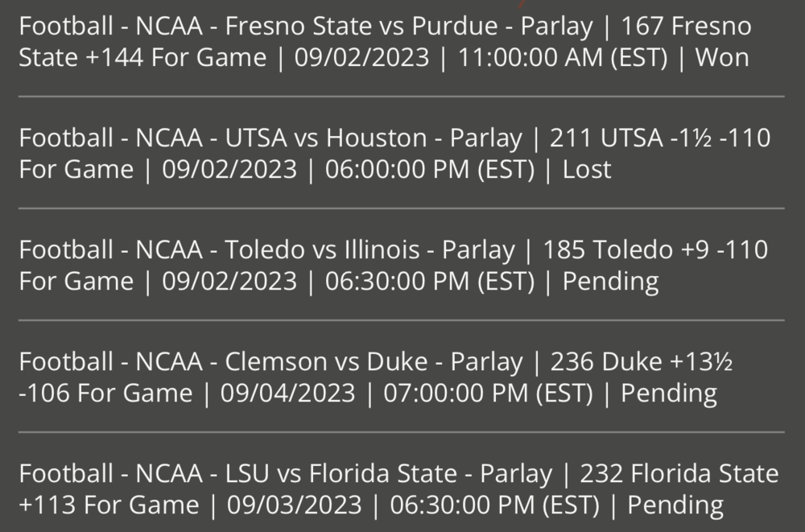Select the 211 UTSA -1½ -110 pick
This screenshot has height=532, width=805.
pyautogui.click(x=659, y=138)
